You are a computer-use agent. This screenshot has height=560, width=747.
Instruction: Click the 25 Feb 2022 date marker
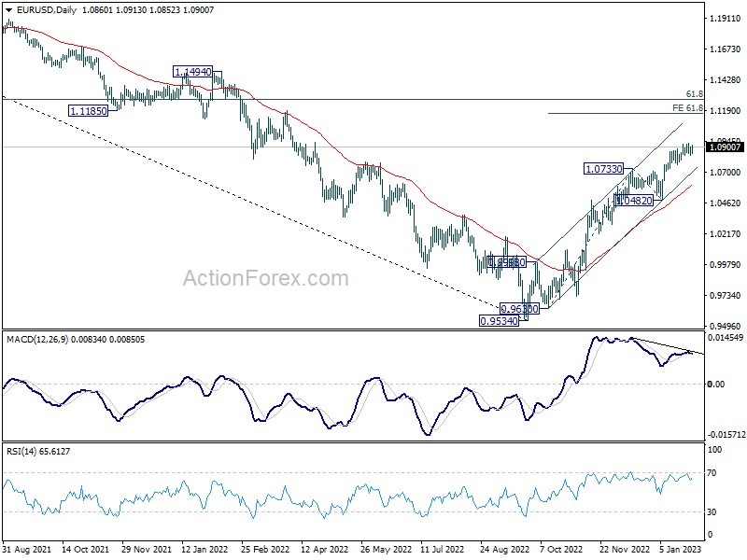coord(265,549)
